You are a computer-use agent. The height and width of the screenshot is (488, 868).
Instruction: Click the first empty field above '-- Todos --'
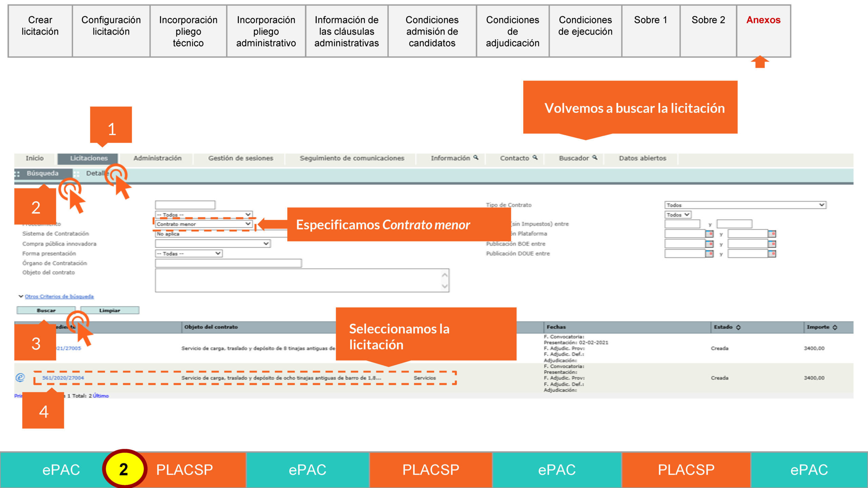pos(185,205)
